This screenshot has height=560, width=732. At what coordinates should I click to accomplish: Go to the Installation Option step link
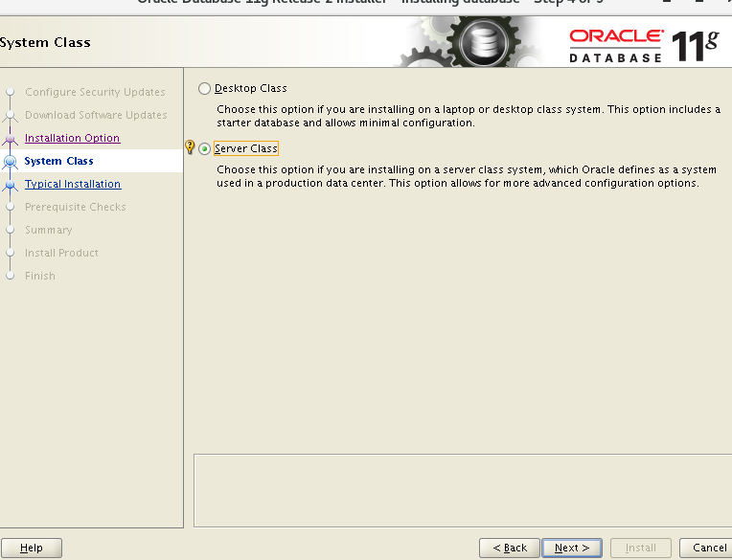(73, 138)
